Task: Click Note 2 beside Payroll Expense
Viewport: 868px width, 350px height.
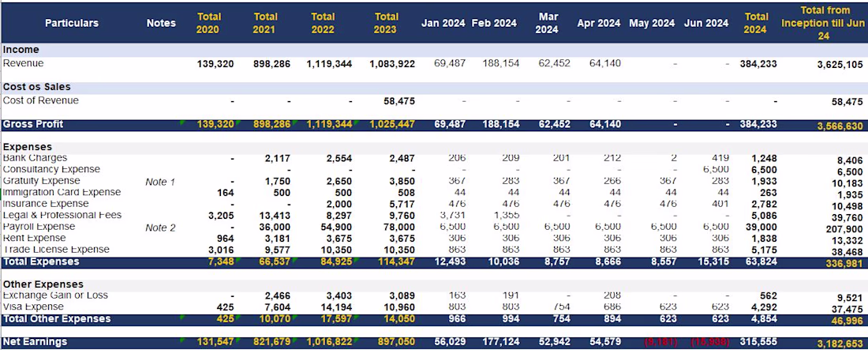Action: click(160, 228)
